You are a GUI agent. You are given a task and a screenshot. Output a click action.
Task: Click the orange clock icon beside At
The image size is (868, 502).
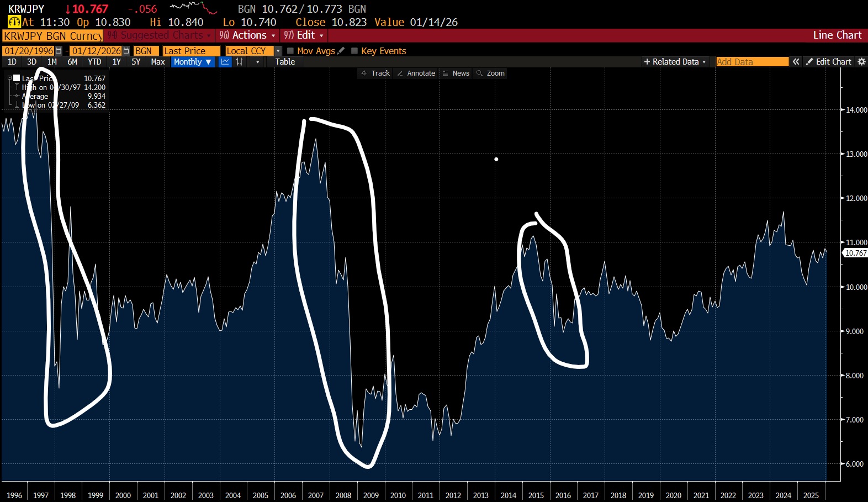14,22
